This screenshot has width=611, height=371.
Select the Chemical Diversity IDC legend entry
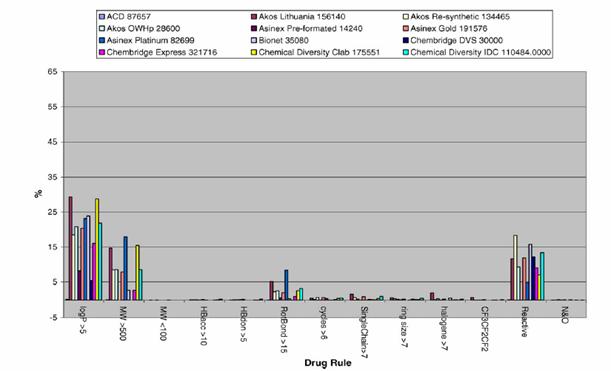coord(477,52)
